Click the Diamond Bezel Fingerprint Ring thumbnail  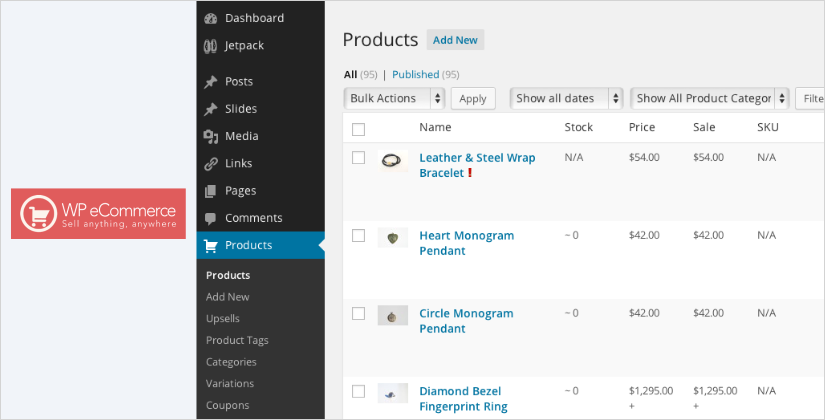[x=392, y=393]
